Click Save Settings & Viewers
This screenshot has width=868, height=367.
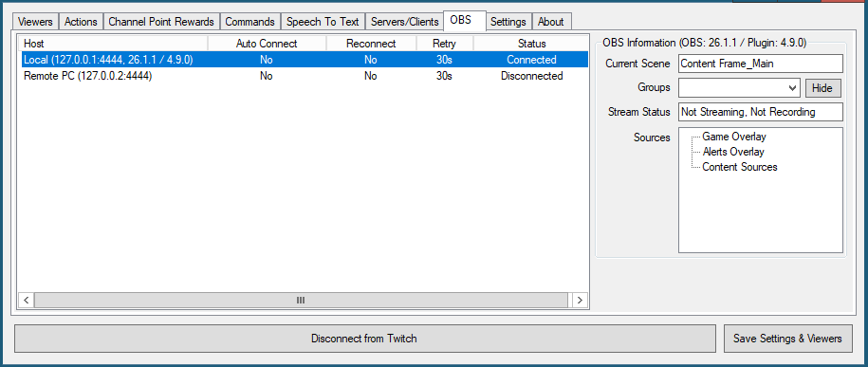pyautogui.click(x=787, y=339)
